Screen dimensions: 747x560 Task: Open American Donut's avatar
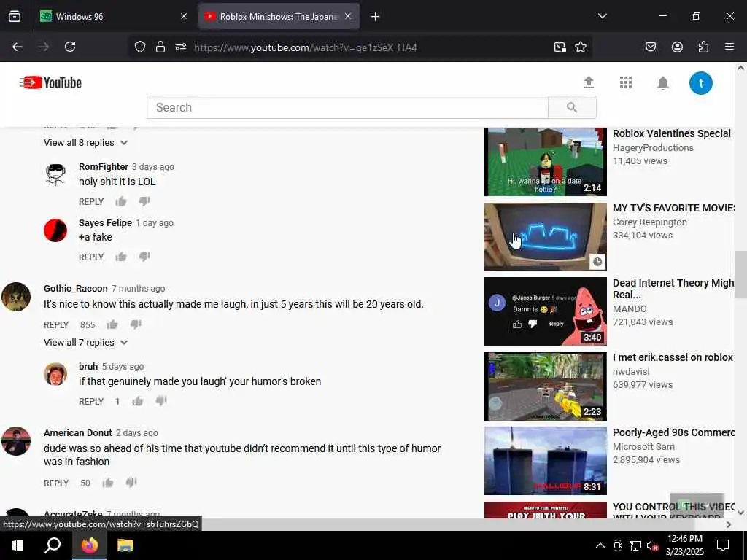click(16, 441)
